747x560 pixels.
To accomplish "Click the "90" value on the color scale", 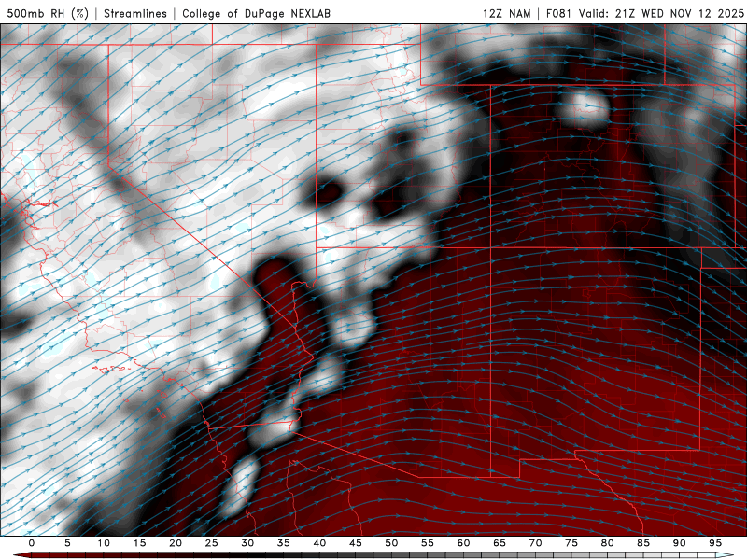I will [679, 543].
